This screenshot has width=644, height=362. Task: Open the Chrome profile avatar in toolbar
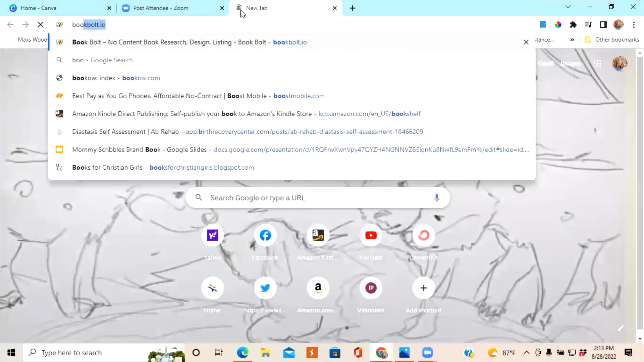coord(619,24)
